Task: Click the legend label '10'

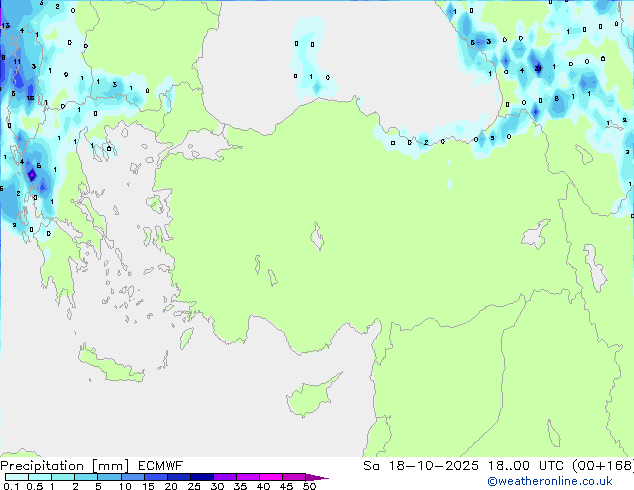Action: (x=125, y=486)
